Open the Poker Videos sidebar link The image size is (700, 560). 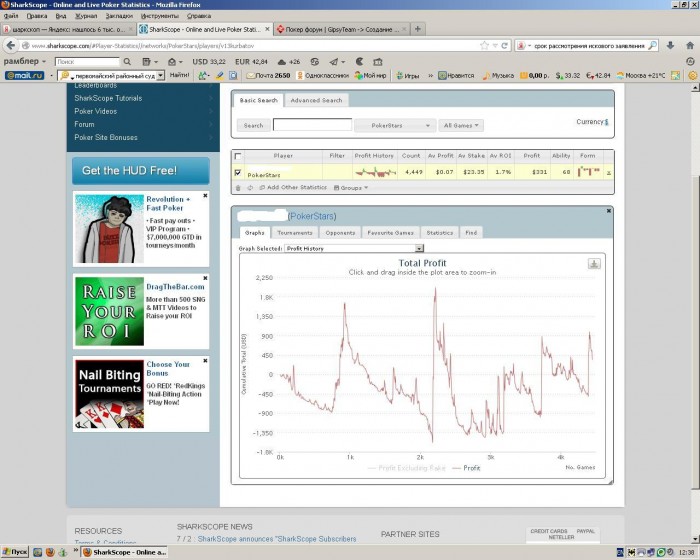tap(96, 111)
